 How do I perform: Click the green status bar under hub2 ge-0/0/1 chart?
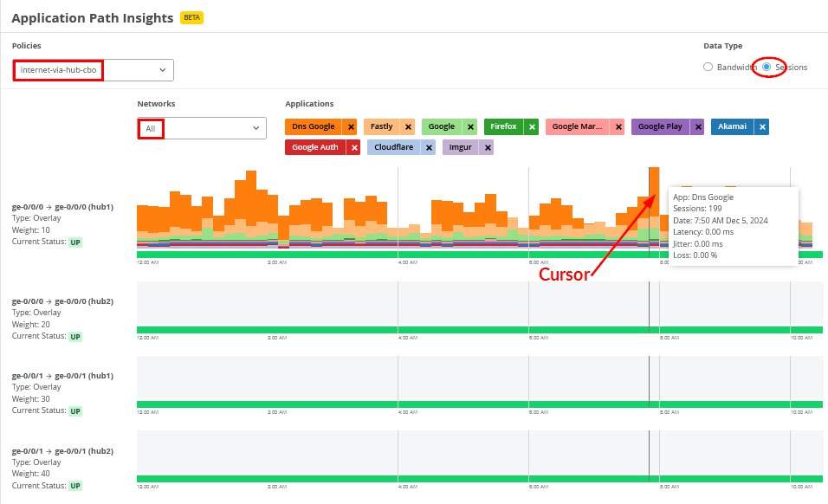pos(480,479)
